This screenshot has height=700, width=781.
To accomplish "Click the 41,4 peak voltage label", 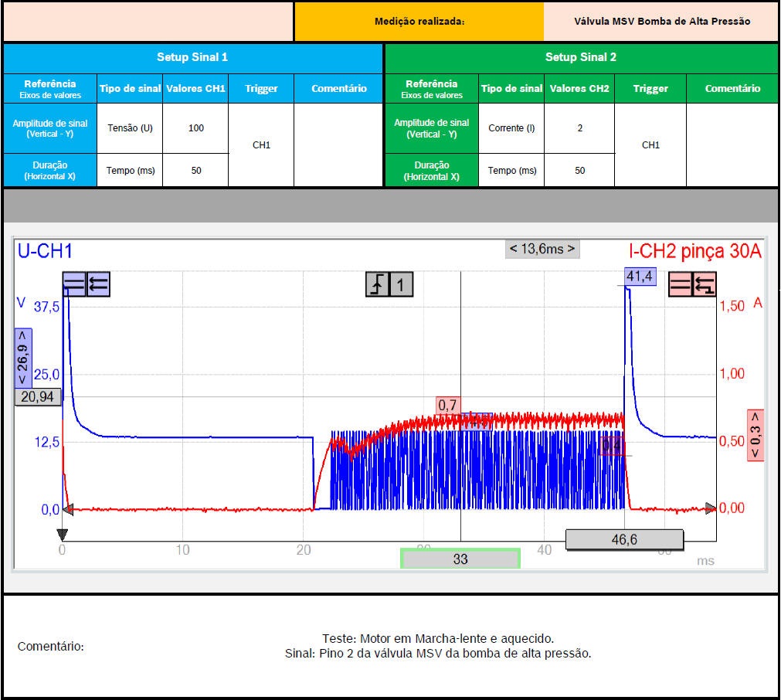I will pos(640,276).
